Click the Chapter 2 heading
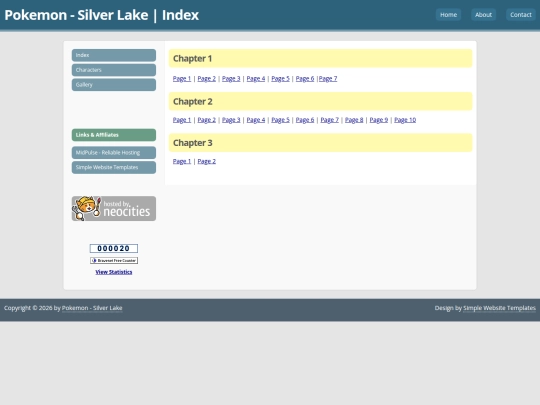This screenshot has width=540, height=405. pyautogui.click(x=320, y=101)
